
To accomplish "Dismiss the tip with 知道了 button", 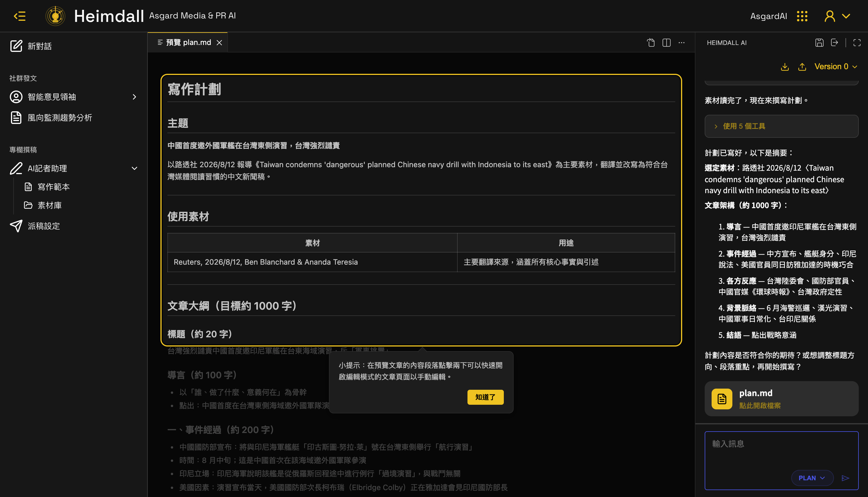I will click(x=485, y=397).
